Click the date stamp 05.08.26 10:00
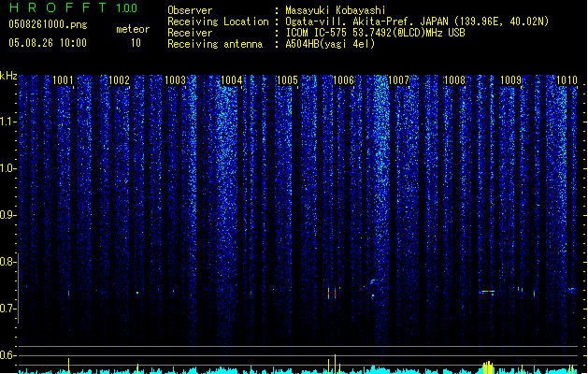The height and width of the screenshot is (374, 588). click(x=48, y=43)
